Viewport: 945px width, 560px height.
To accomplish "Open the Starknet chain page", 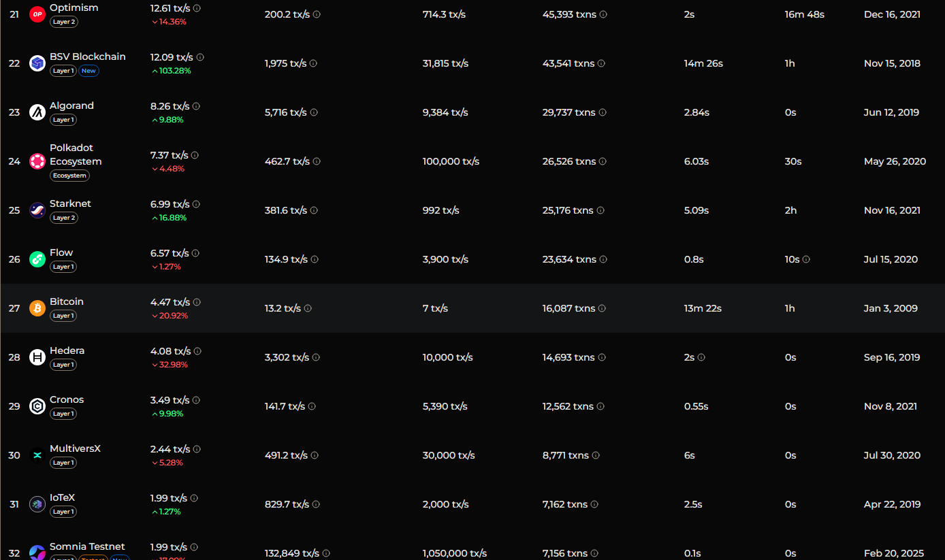I will pos(70,203).
